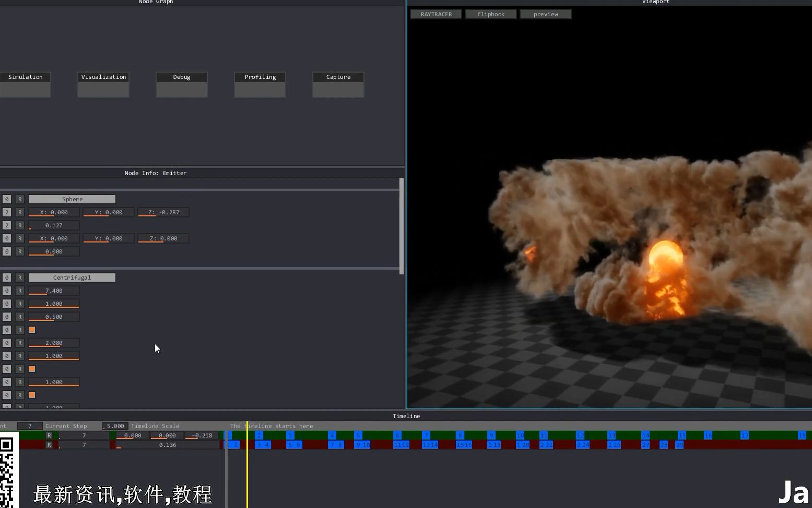Select the '7 8' keyframe block in the red track
Screen dimensions: 812x508
click(336, 445)
